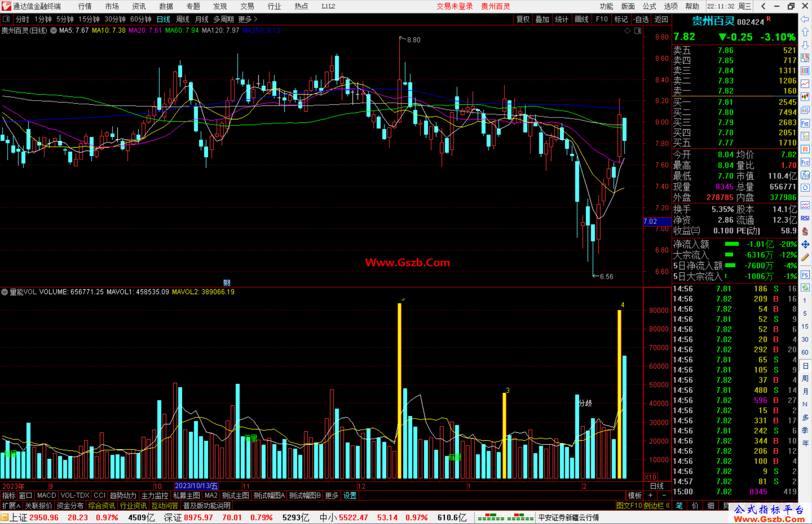Click the down arrow next stock icon
This screenshot has height=524, width=812.
[805, 45]
